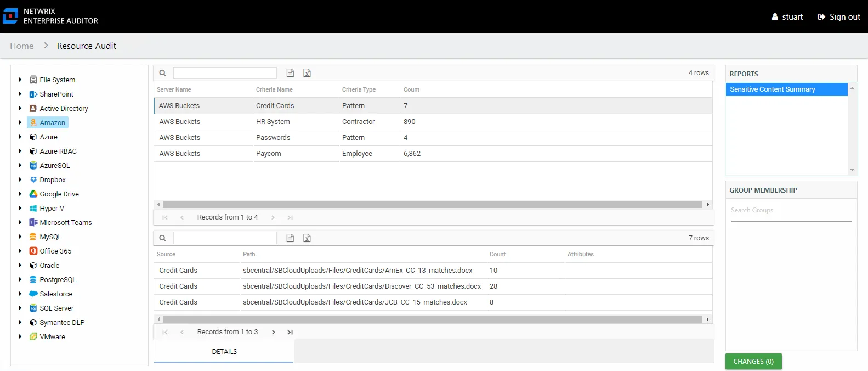
Task: Select the HR System criteria row
Action: tap(433, 122)
